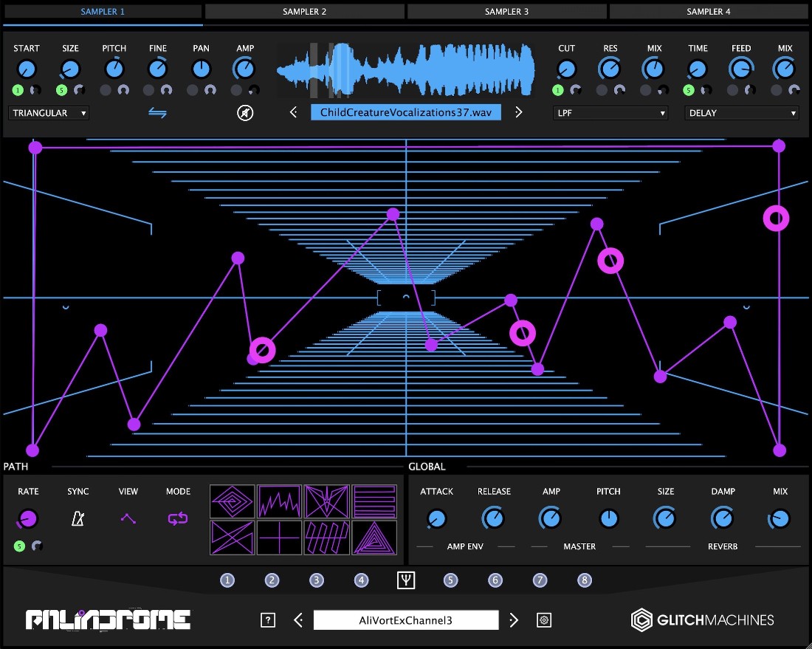Screen dimensions: 812x649
Task: Toggle the path SYNC metronome icon
Action: (x=78, y=518)
